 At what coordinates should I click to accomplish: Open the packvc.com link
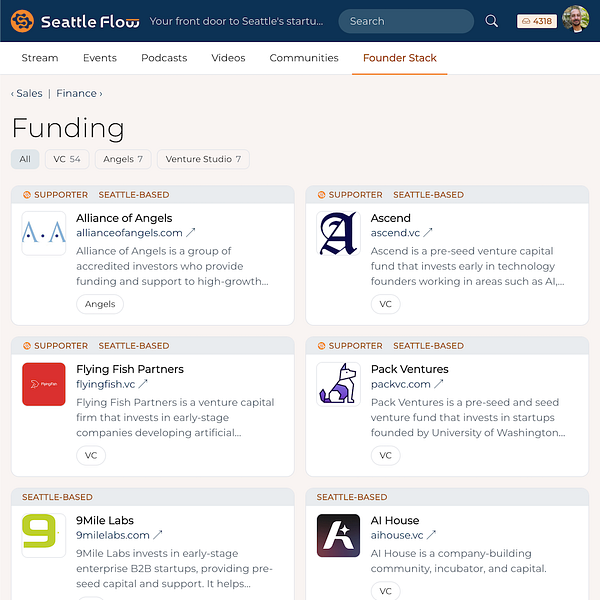[x=400, y=384]
